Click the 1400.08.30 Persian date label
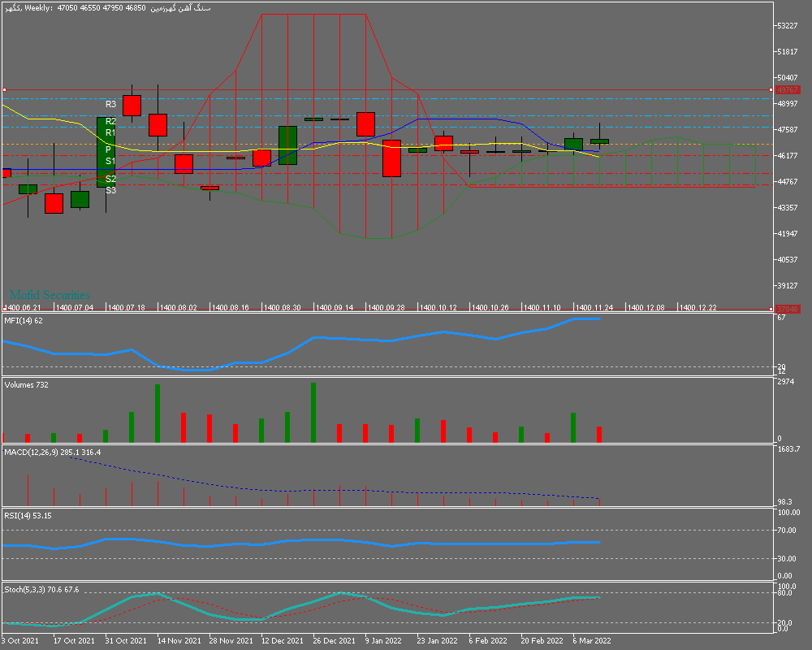This screenshot has height=650, width=812. tap(282, 307)
